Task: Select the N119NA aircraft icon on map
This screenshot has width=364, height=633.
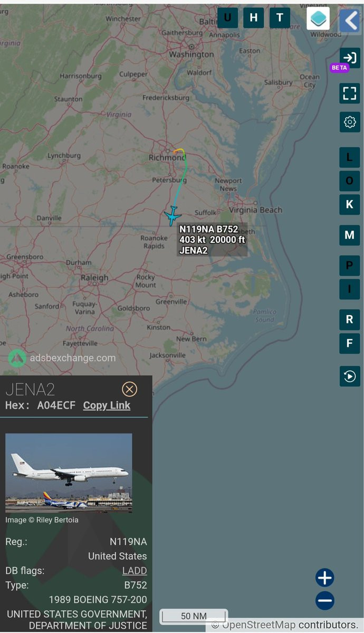Action: pyautogui.click(x=173, y=215)
